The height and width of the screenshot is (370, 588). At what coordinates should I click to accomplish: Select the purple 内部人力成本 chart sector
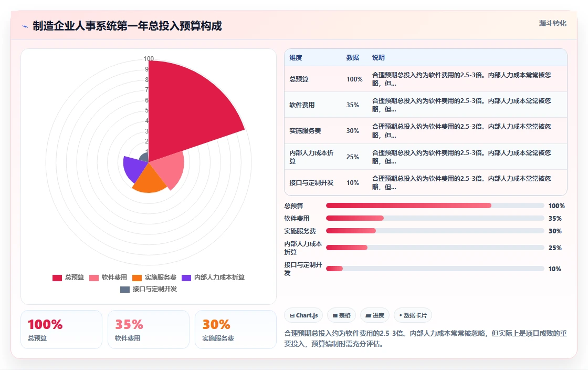[x=133, y=167]
